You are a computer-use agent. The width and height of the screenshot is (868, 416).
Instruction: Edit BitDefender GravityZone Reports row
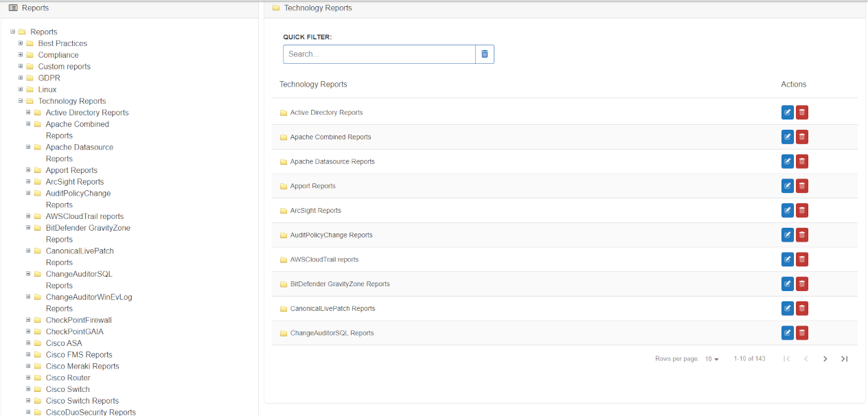click(788, 284)
